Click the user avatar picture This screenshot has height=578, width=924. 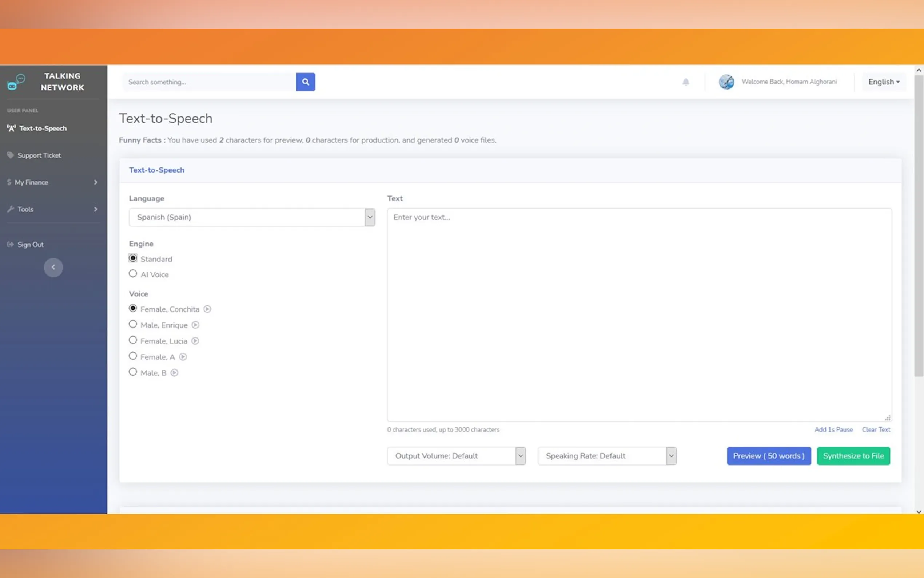[x=726, y=82]
